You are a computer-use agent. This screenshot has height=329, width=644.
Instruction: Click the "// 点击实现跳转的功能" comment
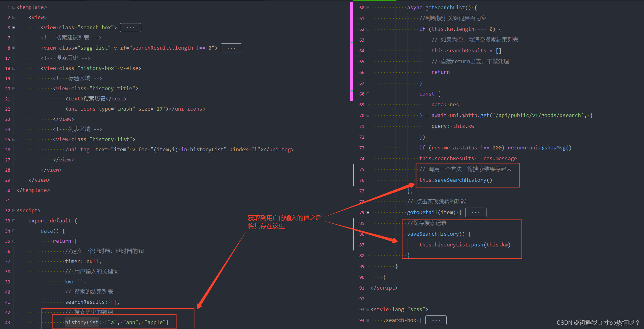(437, 201)
